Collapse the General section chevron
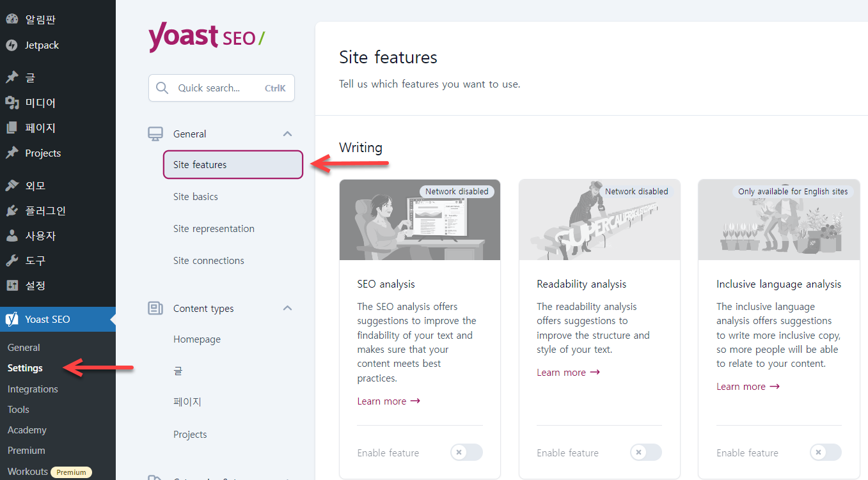Image resolution: width=868 pixels, height=480 pixels. (287, 134)
